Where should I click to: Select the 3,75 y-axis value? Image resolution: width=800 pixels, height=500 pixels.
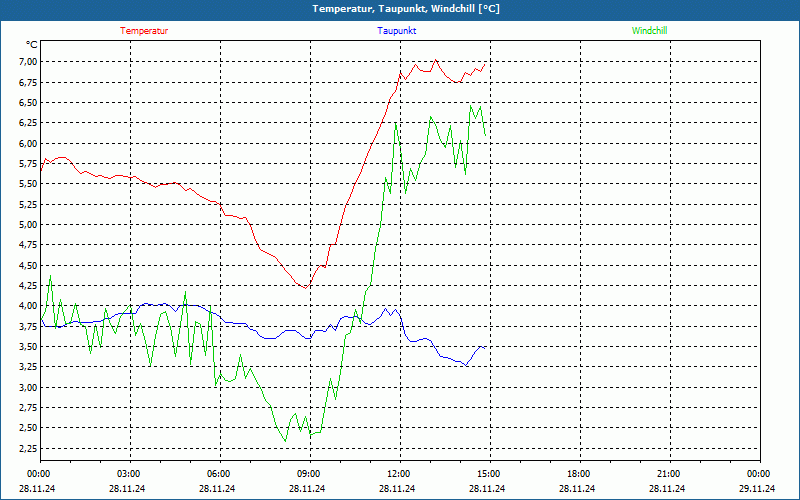coord(29,326)
